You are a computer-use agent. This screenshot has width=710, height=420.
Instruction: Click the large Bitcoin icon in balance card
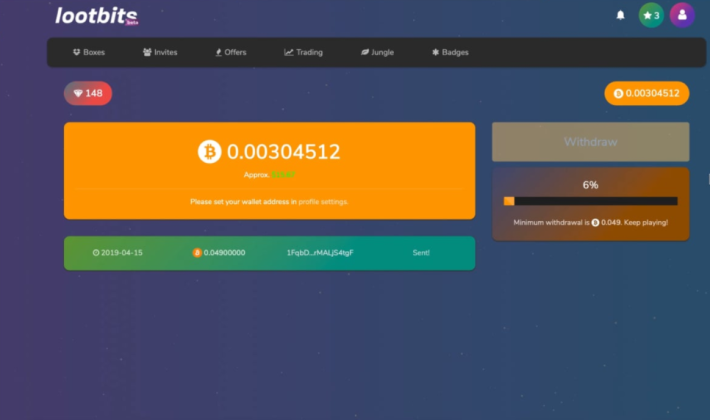[x=209, y=152]
